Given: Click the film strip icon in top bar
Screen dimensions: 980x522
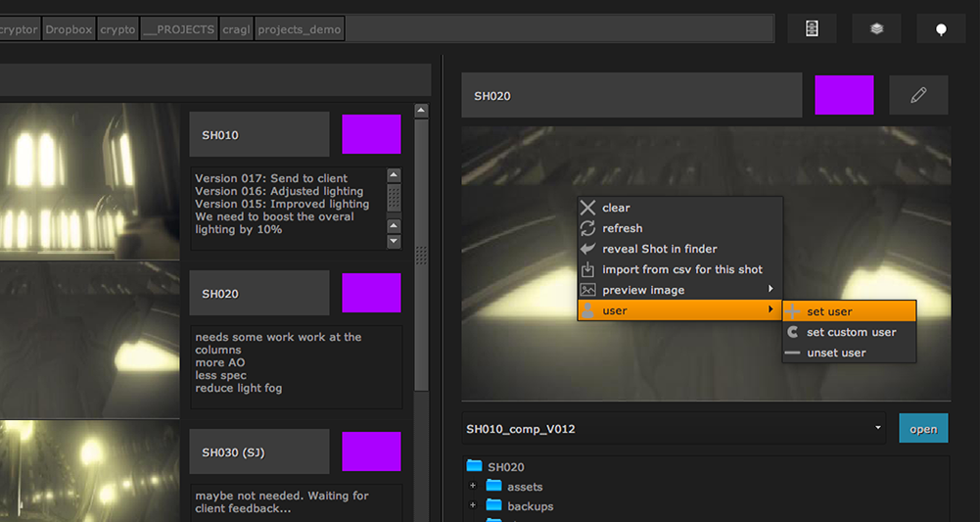Looking at the screenshot, I should coord(812,29).
